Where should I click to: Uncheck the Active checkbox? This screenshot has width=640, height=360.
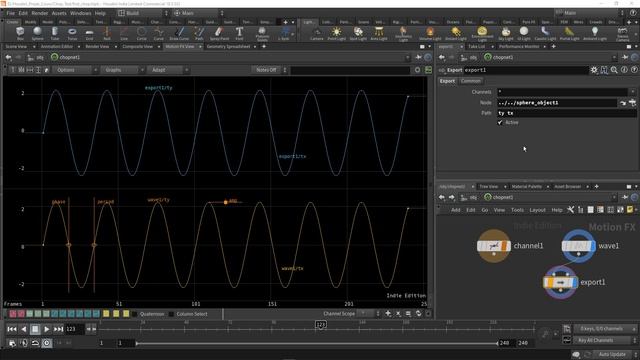(500, 122)
